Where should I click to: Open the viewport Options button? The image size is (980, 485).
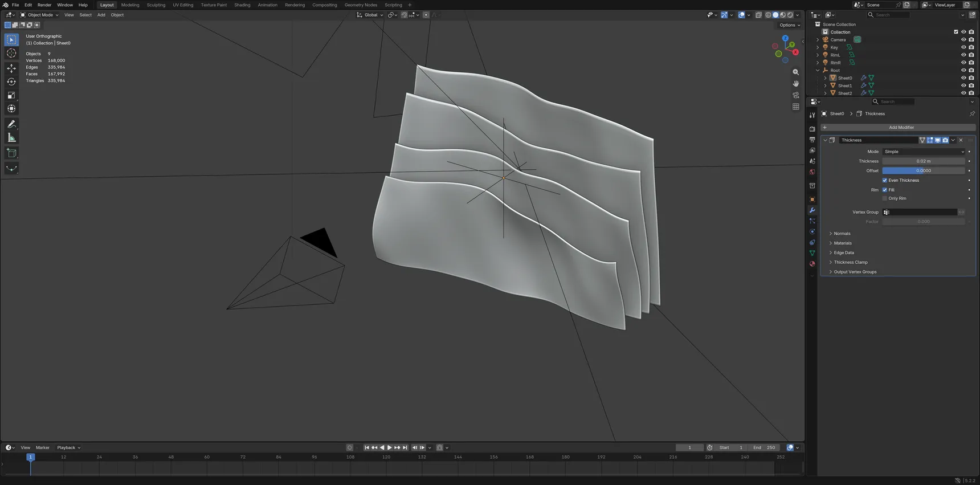tap(790, 25)
